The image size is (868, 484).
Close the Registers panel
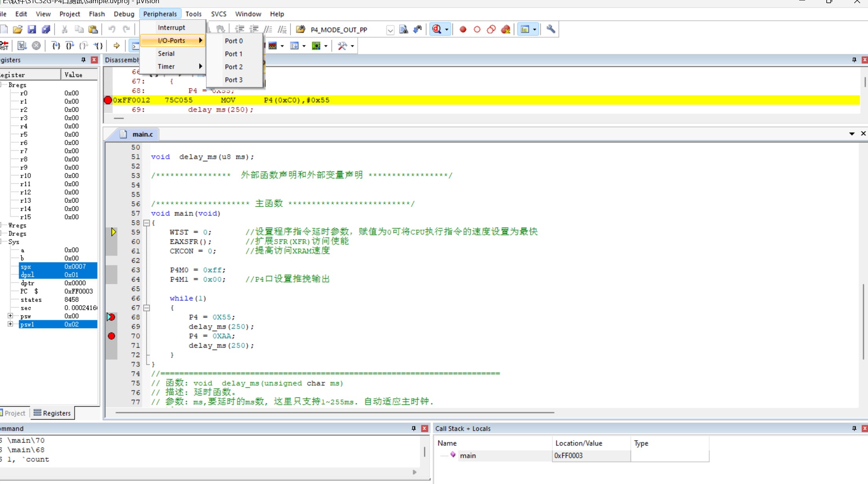tap(94, 60)
